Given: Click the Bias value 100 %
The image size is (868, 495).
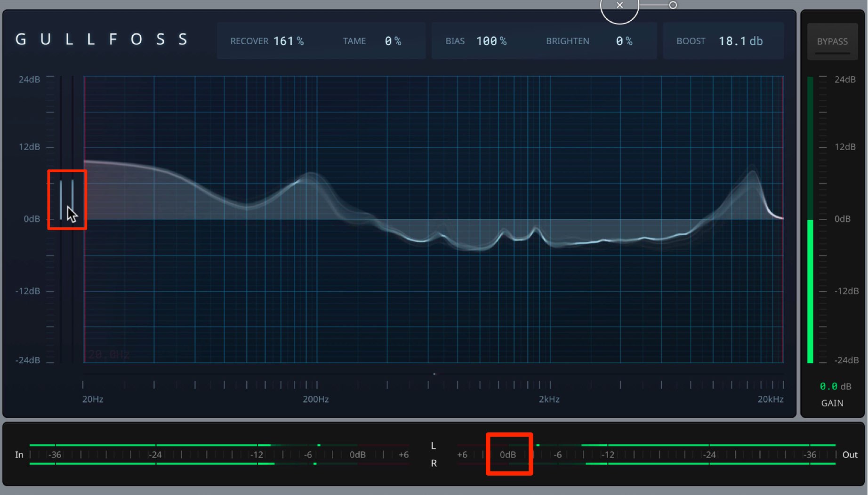Looking at the screenshot, I should click(491, 41).
